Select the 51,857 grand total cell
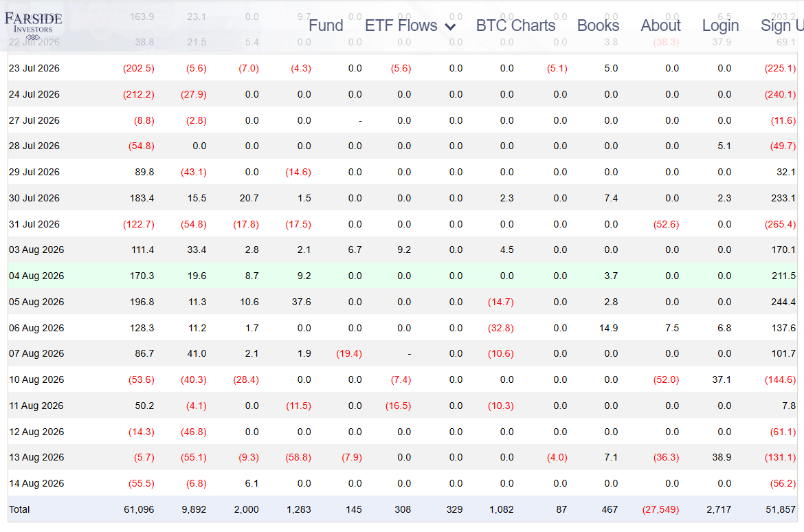The width and height of the screenshot is (804, 532). click(781, 509)
